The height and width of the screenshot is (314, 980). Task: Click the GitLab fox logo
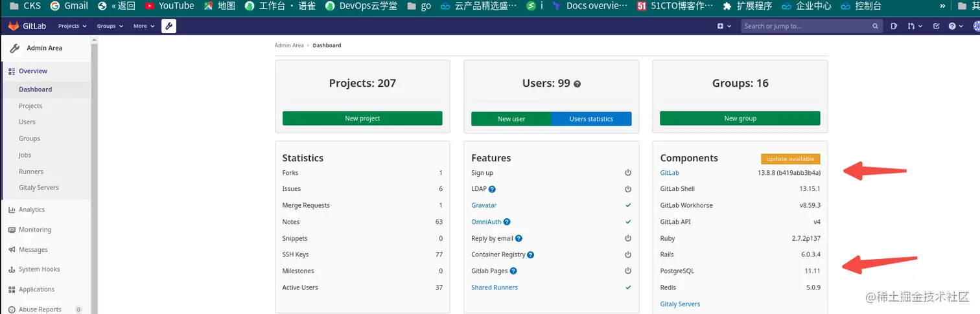tap(14, 26)
